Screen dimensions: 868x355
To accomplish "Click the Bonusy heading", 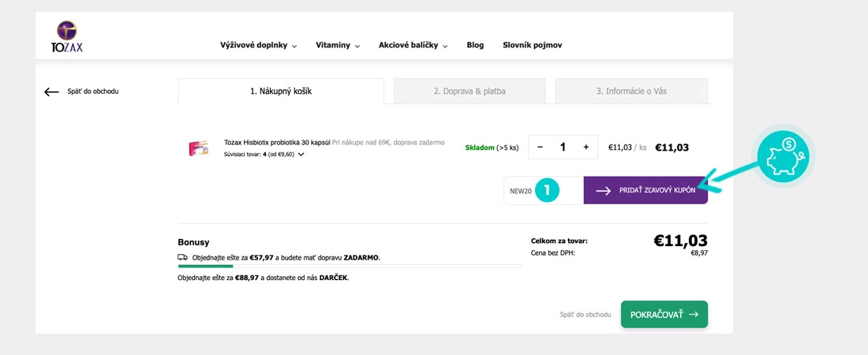I will click(x=193, y=242).
